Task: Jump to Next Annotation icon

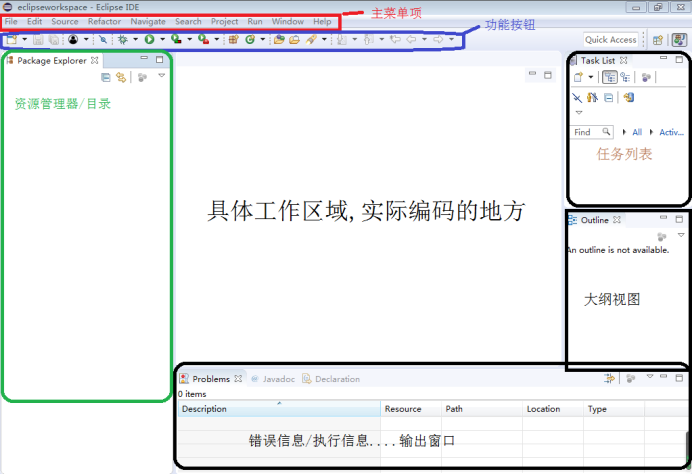Action: 342,40
